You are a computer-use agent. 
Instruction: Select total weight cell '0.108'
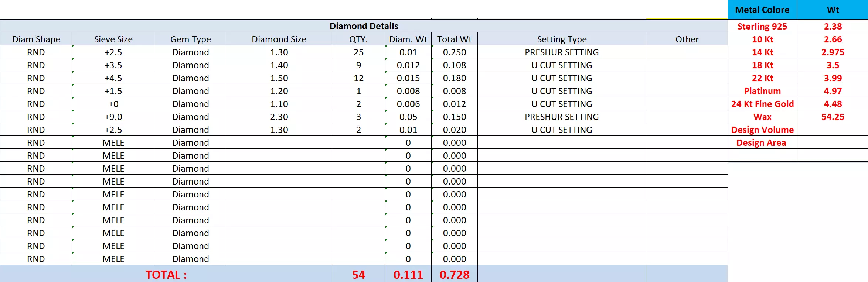click(x=455, y=65)
